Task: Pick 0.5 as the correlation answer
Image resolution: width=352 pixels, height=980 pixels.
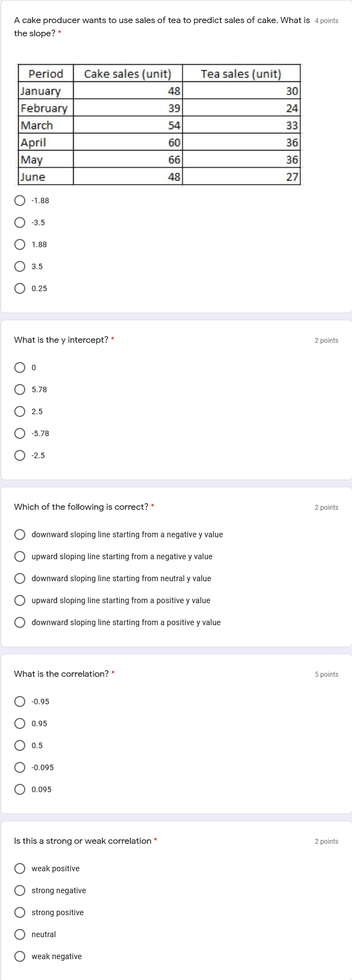Action: tap(20, 745)
